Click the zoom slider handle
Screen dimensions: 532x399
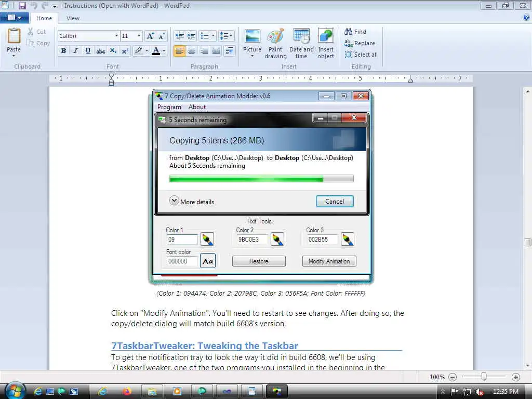(484, 377)
